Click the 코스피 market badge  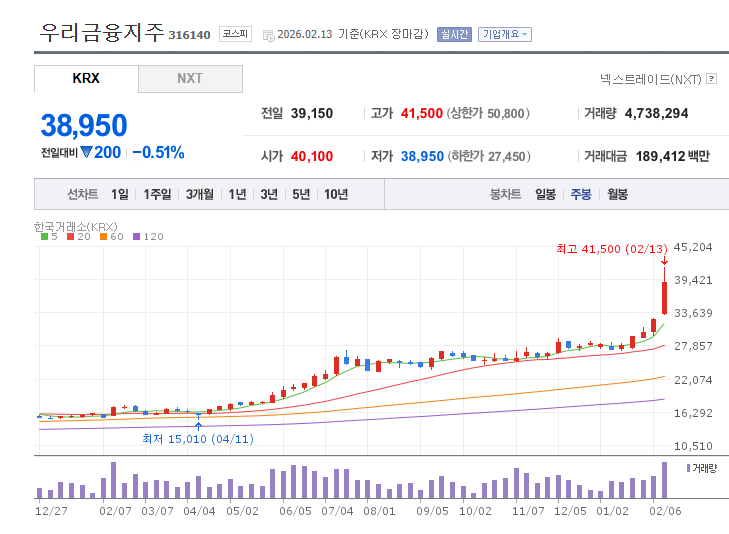[x=235, y=34]
